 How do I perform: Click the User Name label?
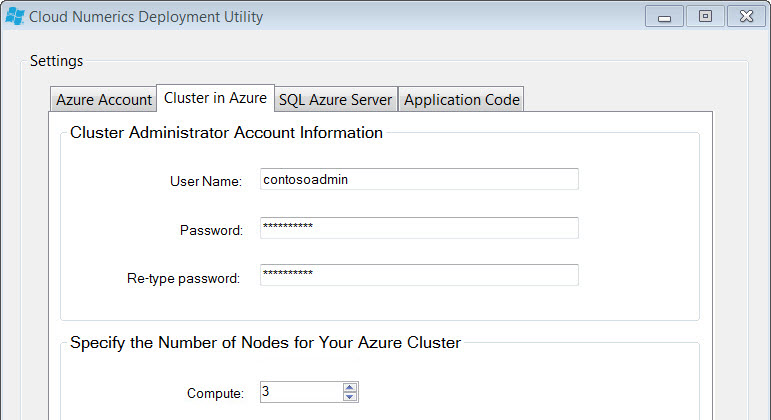click(206, 181)
